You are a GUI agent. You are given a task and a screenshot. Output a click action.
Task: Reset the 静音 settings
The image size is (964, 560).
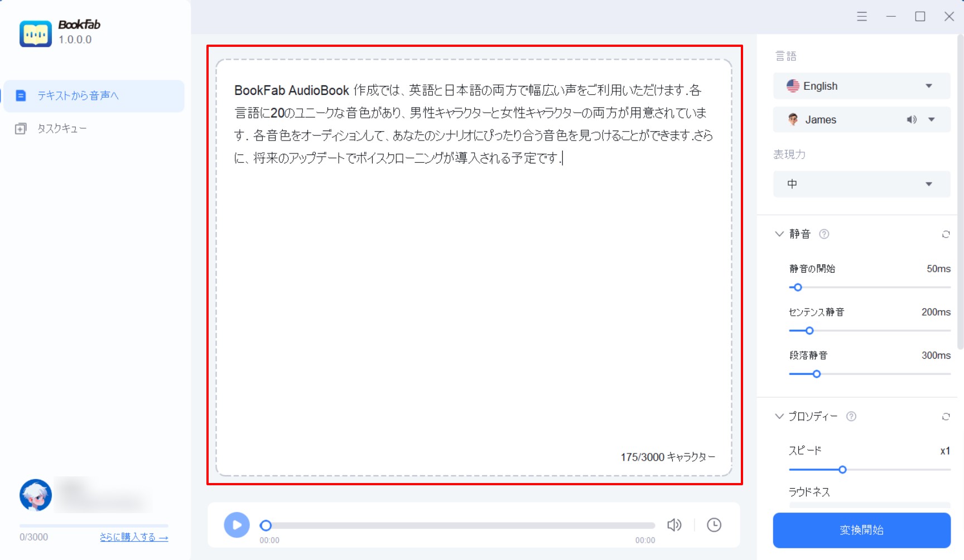[x=946, y=234]
